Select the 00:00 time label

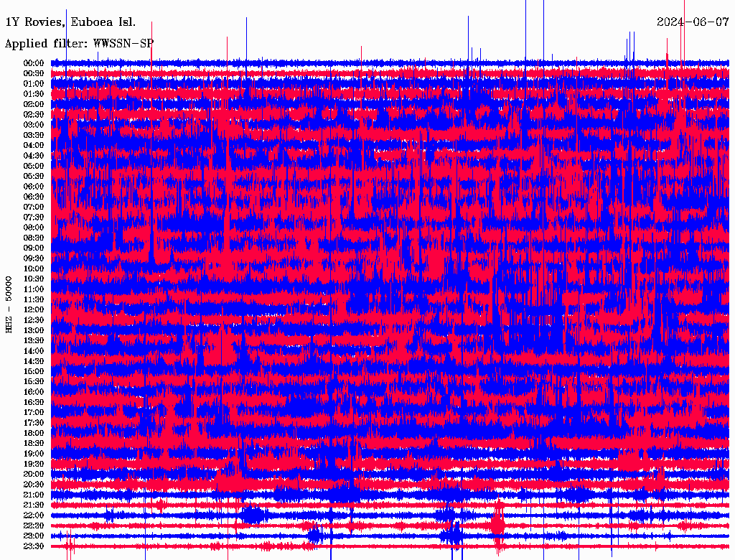coord(34,63)
